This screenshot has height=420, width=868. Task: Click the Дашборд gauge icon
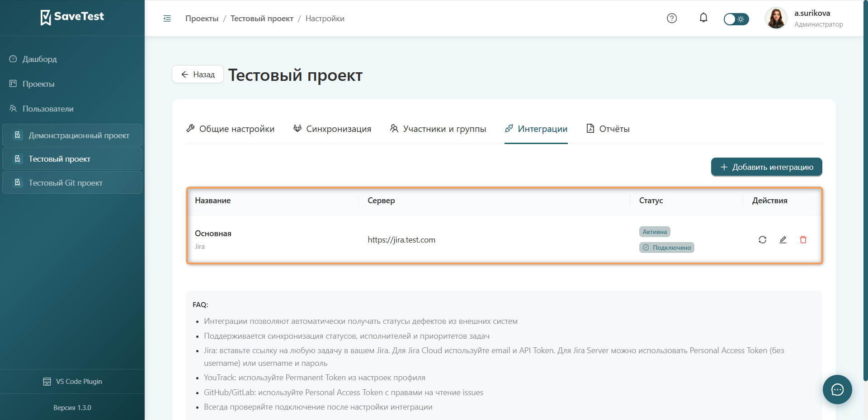pyautogui.click(x=13, y=59)
